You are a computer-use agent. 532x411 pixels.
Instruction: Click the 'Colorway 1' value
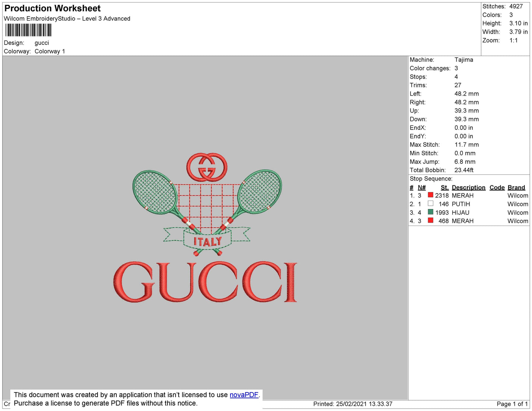50,52
